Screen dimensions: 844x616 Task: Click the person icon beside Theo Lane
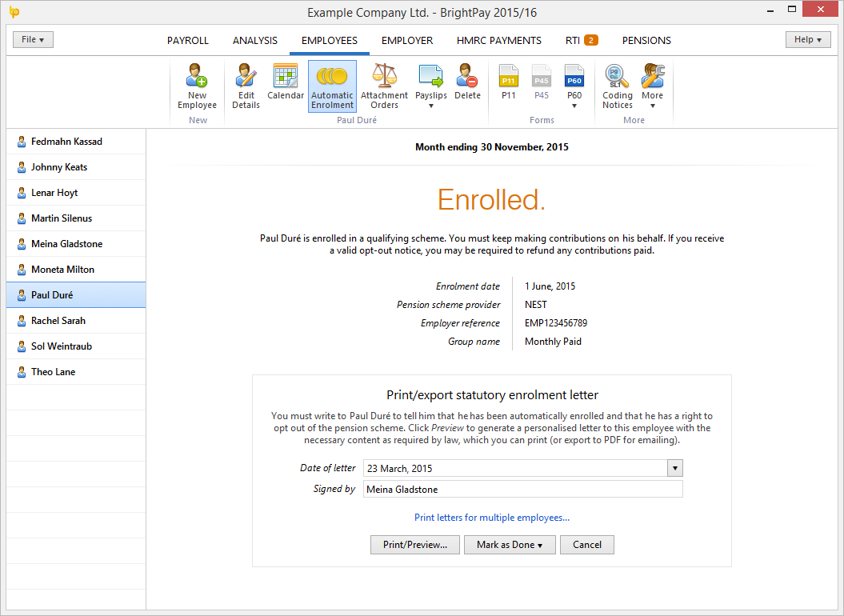[22, 372]
